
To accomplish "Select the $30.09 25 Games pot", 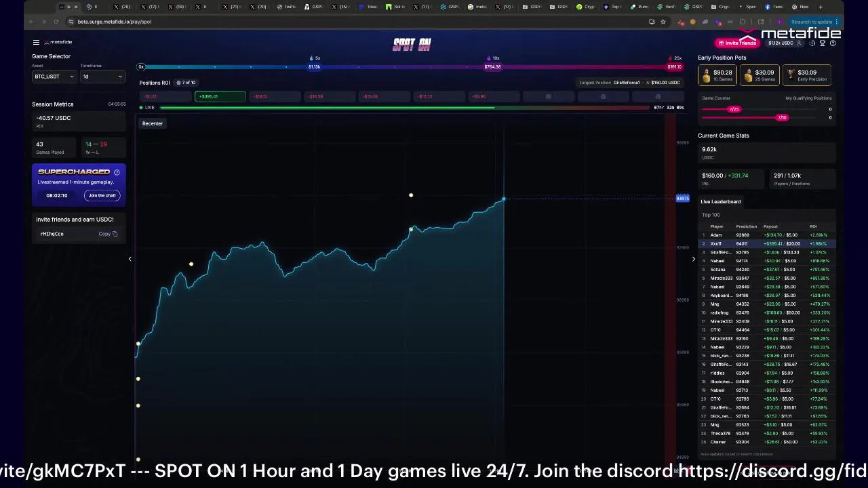I will pyautogui.click(x=760, y=75).
